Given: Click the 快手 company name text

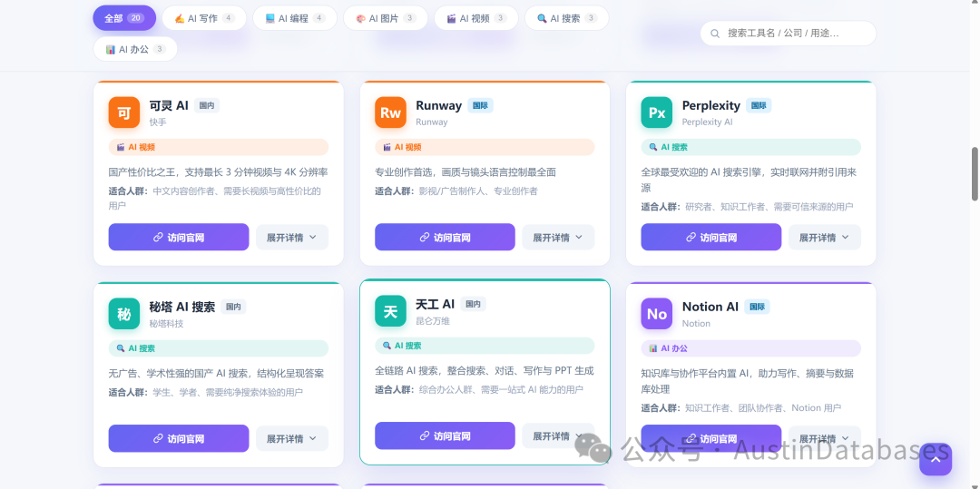Looking at the screenshot, I should coord(158,122).
